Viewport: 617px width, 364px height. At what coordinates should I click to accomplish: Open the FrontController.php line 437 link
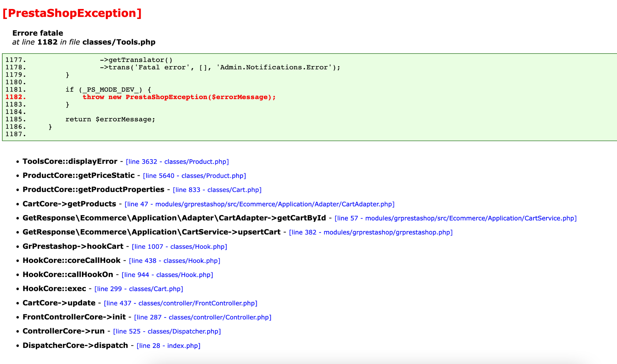point(180,303)
